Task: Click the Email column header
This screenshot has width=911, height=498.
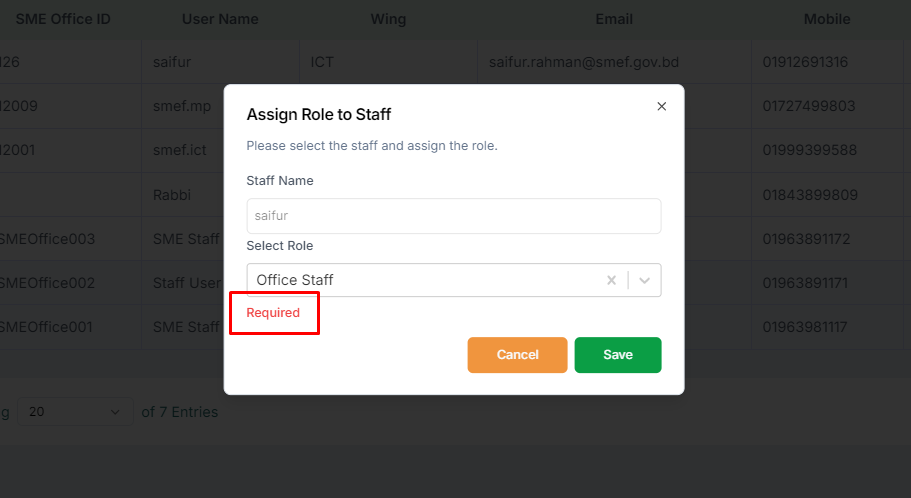Action: coord(614,19)
